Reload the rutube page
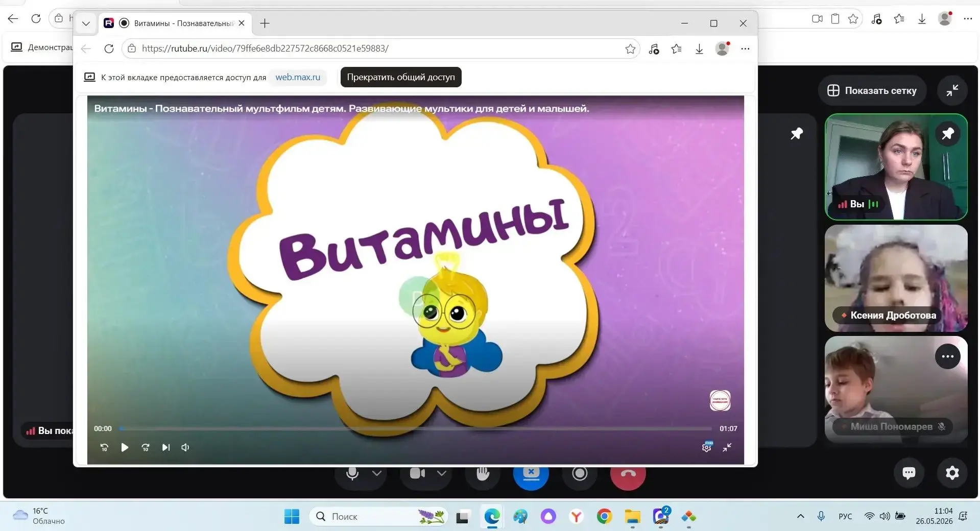 point(109,49)
